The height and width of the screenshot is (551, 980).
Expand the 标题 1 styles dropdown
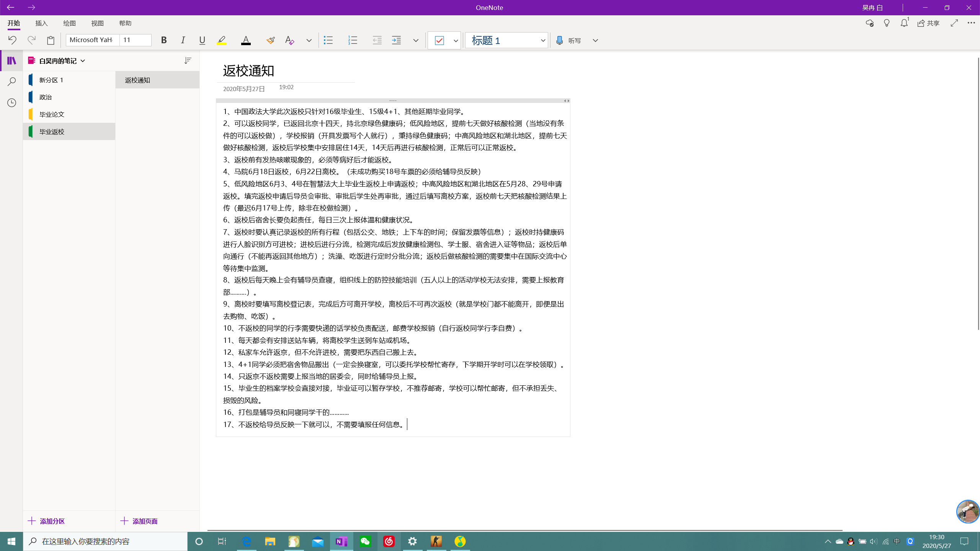pos(543,40)
